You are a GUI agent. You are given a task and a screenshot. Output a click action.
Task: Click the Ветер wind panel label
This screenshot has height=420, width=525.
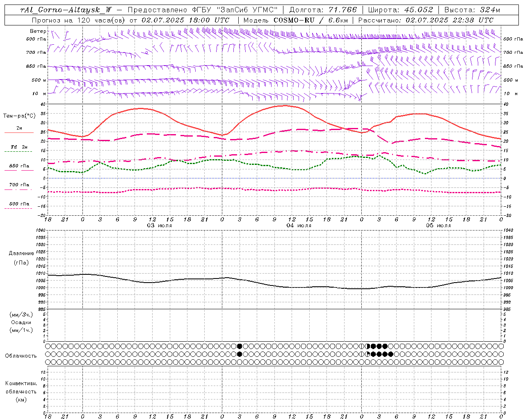(38, 31)
